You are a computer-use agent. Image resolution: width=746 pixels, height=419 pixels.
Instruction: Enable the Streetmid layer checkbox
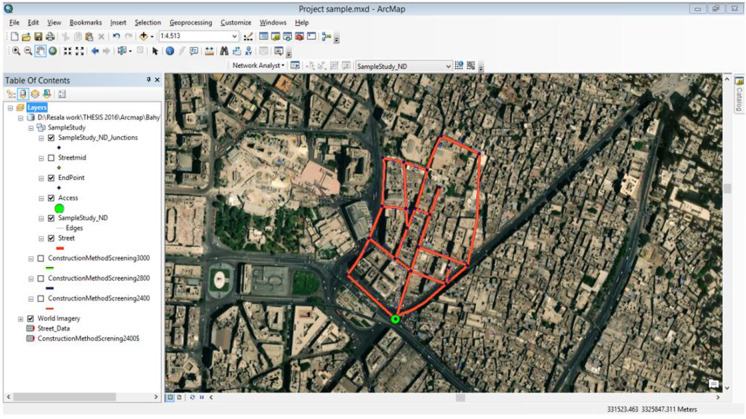[x=51, y=158]
